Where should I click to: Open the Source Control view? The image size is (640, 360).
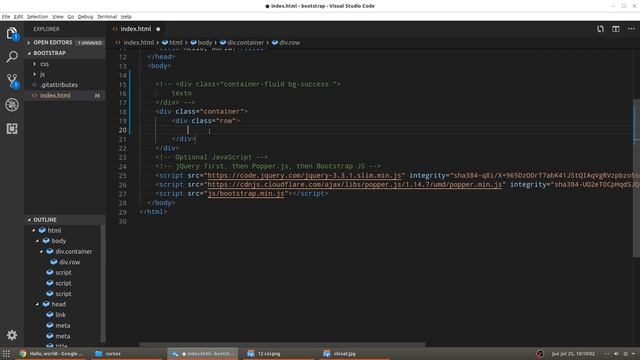[12, 80]
